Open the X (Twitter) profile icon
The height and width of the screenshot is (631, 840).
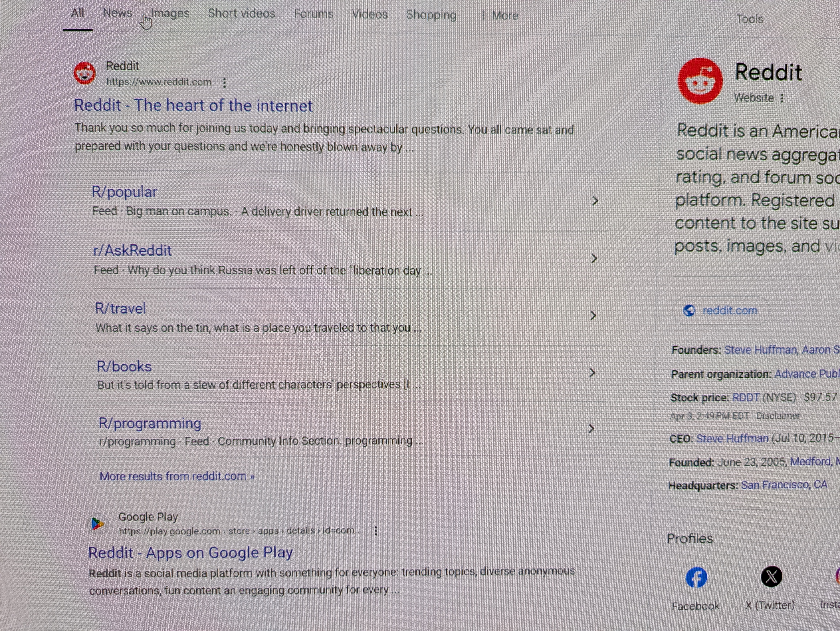(771, 577)
